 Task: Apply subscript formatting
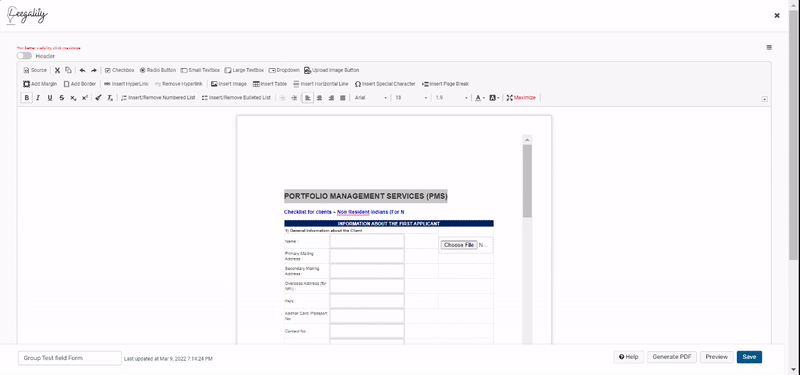[73, 97]
